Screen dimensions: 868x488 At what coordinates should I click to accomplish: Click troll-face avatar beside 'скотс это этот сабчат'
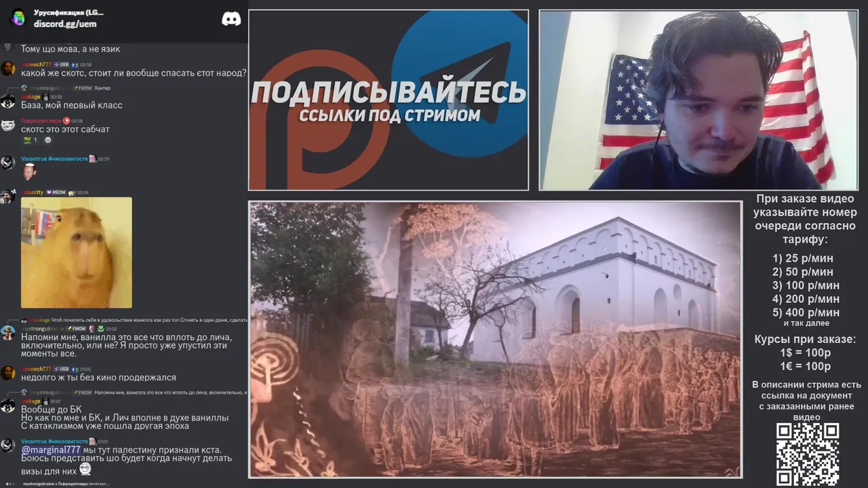tap(8, 125)
